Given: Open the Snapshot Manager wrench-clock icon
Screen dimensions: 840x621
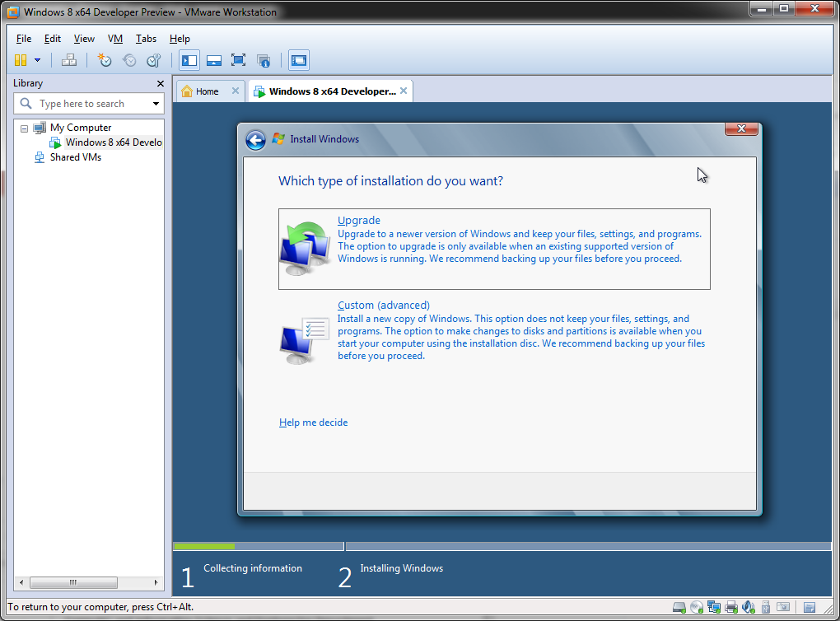Looking at the screenshot, I should (x=154, y=60).
